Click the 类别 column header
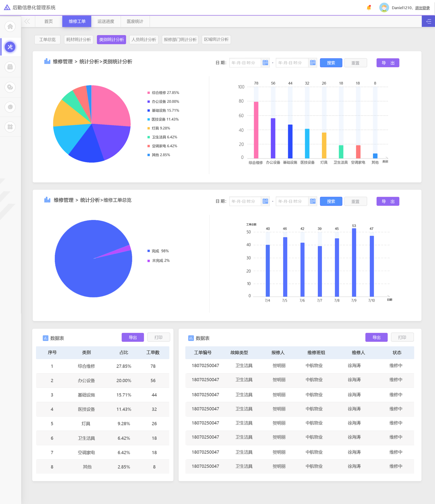The image size is (435, 504). click(86, 352)
